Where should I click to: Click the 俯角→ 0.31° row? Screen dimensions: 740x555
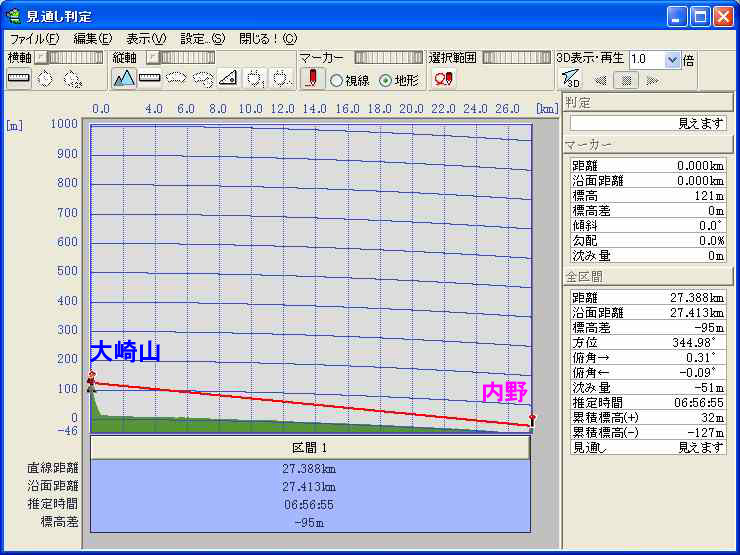[648, 357]
